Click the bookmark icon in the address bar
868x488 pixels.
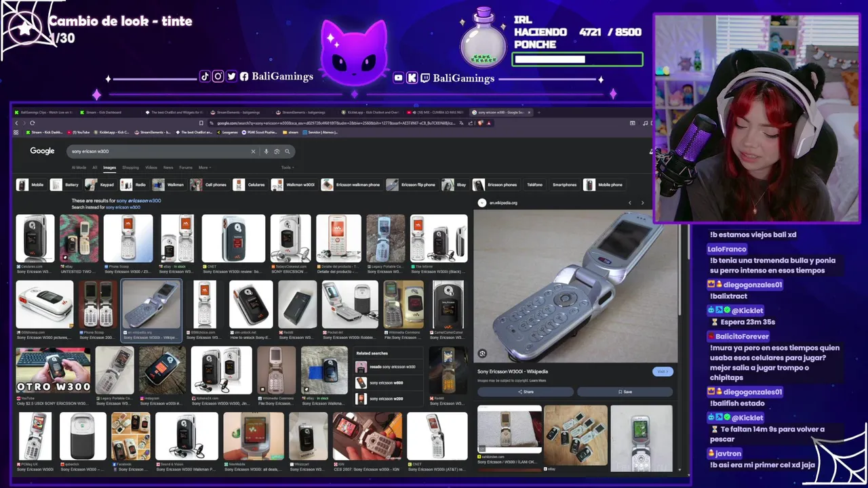click(201, 123)
